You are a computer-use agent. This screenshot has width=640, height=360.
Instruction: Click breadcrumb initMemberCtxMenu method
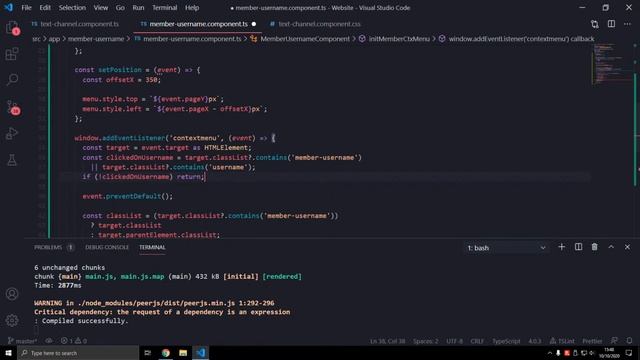coord(394,39)
